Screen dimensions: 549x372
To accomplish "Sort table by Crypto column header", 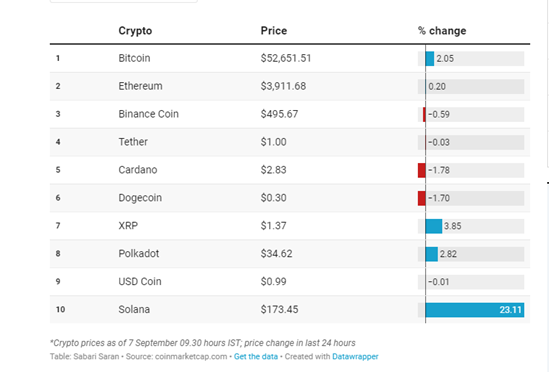I will [x=135, y=31].
